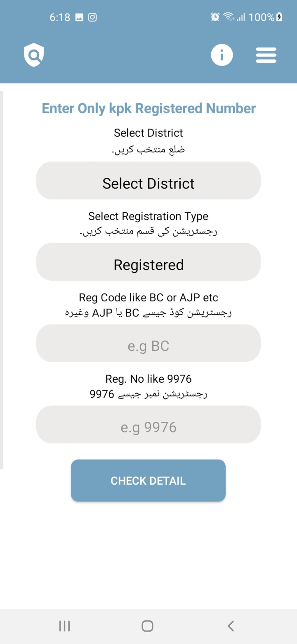Tap the Reg Code like BC or AJP label
This screenshot has height=644, width=297.
click(x=148, y=298)
